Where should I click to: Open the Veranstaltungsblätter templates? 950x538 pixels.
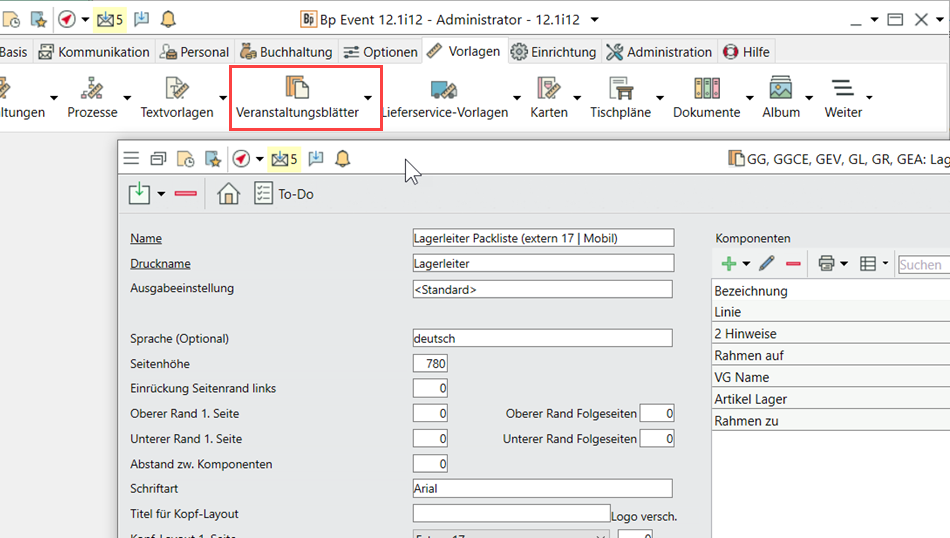click(297, 96)
